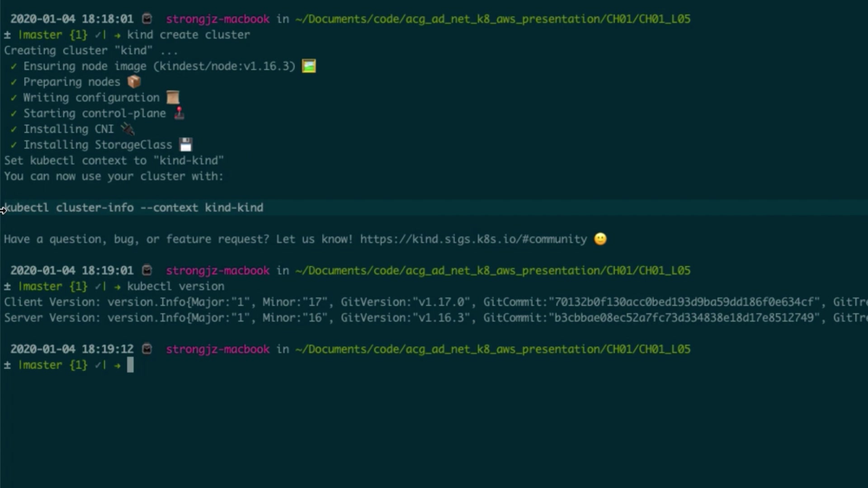This screenshot has width=868, height=488.
Task: Click the block cursor at the last prompt
Action: (130, 365)
